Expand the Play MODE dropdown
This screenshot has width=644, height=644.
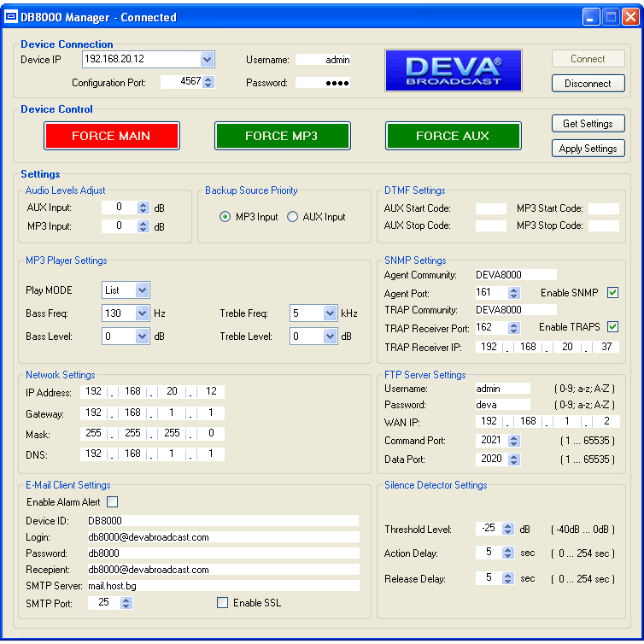click(142, 290)
